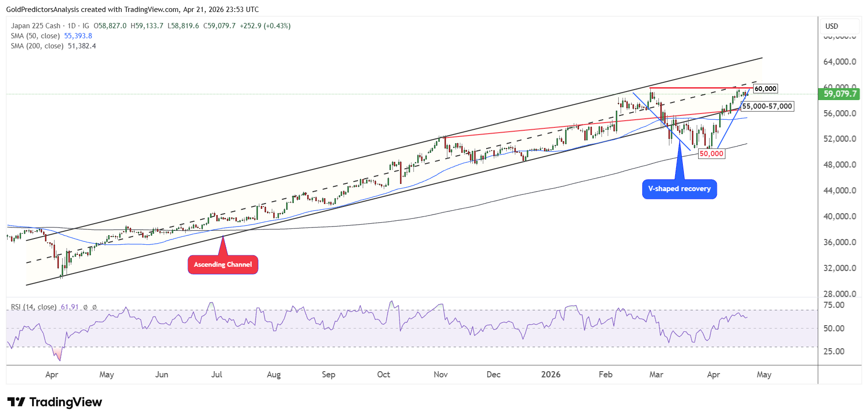Screen dimensions: 868x420
Task: Select the SMA (200, close) indicator legend
Action: [37, 46]
